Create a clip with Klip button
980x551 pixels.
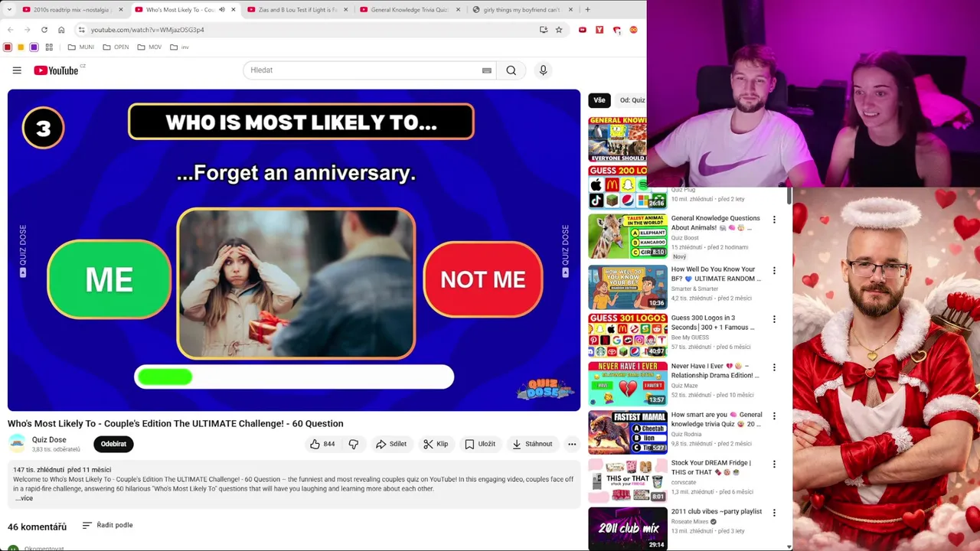pos(436,444)
